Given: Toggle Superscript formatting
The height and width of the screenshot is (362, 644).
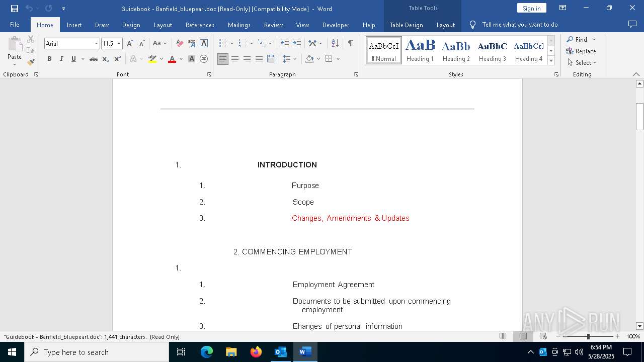Looking at the screenshot, I should [118, 59].
